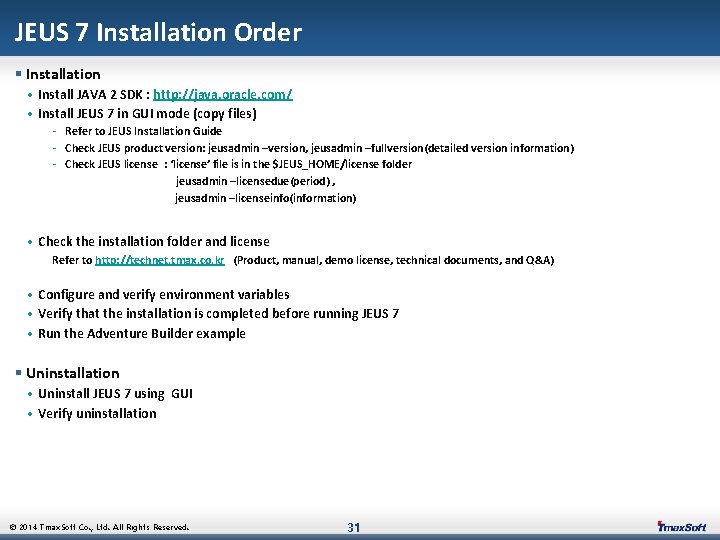This screenshot has height=540, width=720.
Task: Click the 'Check JEUS product version' line
Action: 319,148
